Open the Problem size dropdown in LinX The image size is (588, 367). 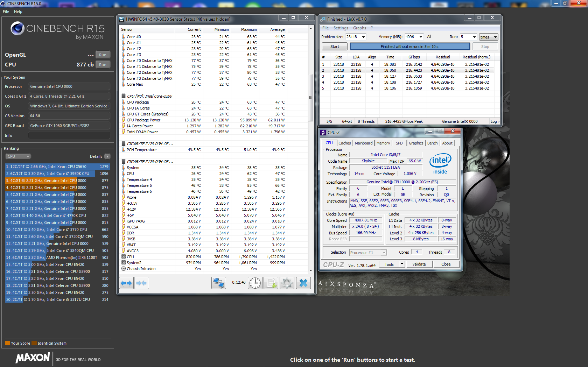[x=363, y=37]
